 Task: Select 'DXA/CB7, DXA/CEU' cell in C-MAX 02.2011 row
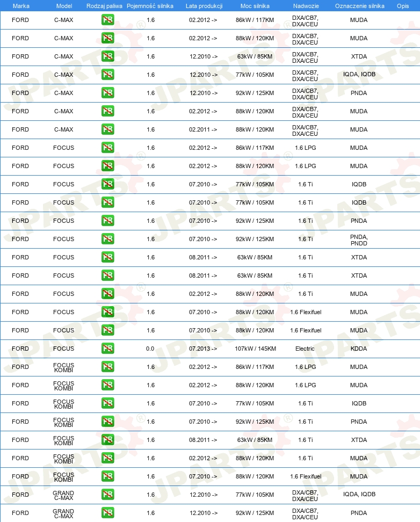(x=305, y=130)
